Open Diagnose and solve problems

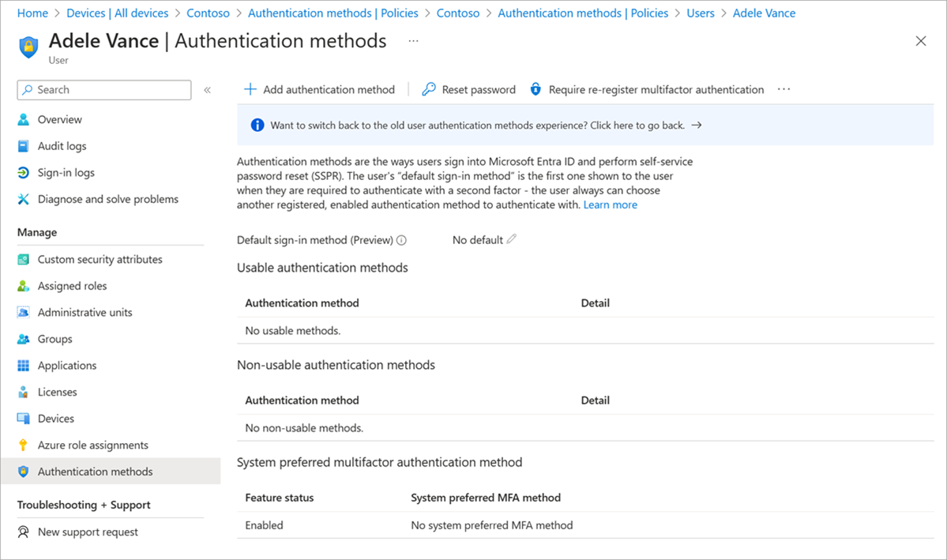click(x=107, y=199)
